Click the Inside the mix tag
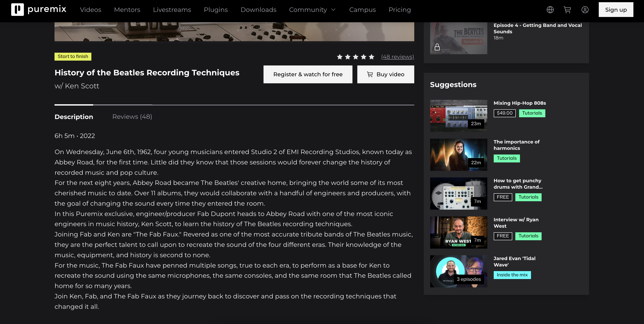 point(512,275)
